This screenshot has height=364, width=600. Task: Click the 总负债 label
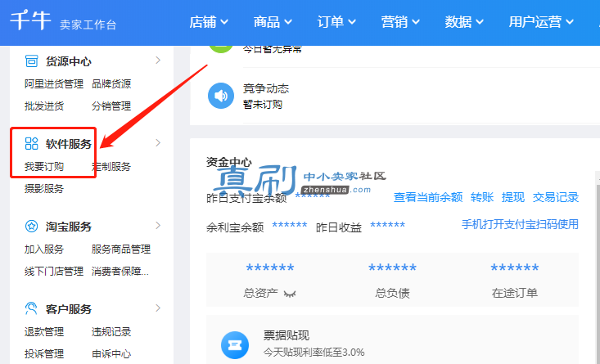pyautogui.click(x=392, y=294)
